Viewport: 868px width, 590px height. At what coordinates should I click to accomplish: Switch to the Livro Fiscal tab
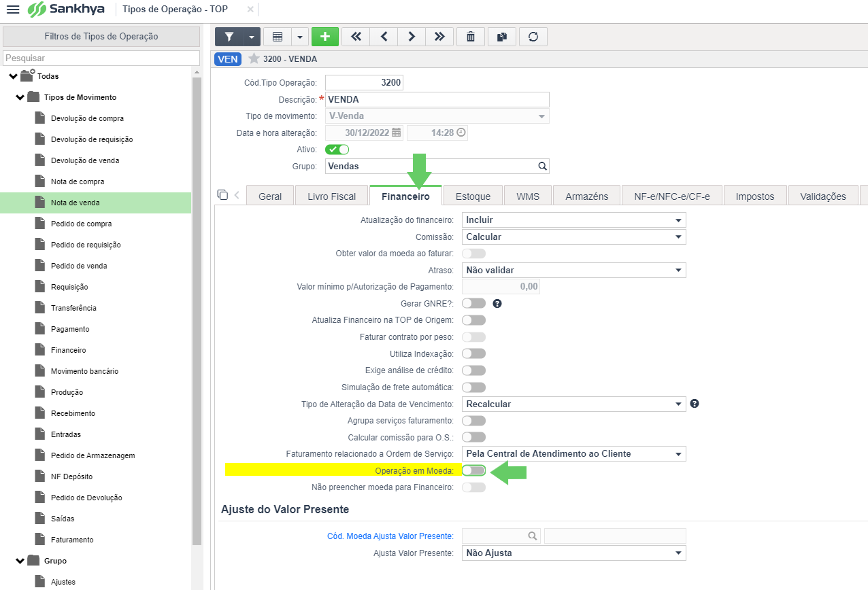click(332, 196)
